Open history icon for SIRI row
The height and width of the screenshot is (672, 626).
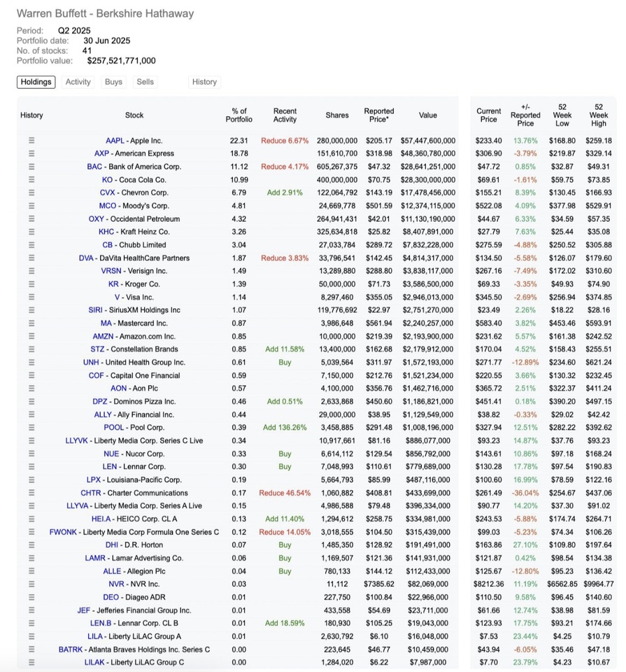click(31, 310)
